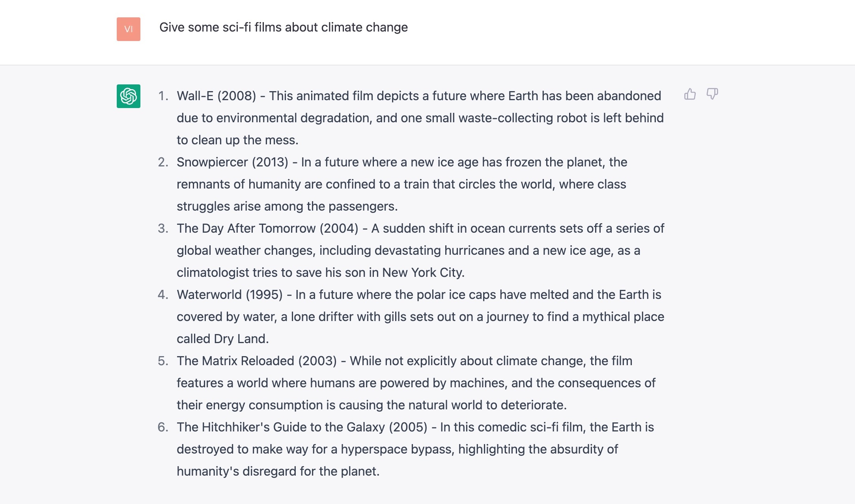
Task: Click the Snowpiercer (2013) film title
Action: [x=232, y=162]
